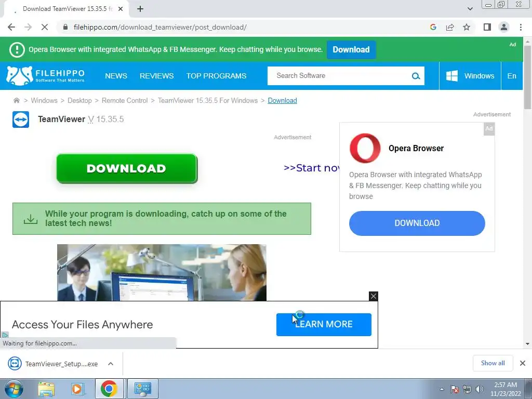Click the network tray icon

pyautogui.click(x=467, y=389)
